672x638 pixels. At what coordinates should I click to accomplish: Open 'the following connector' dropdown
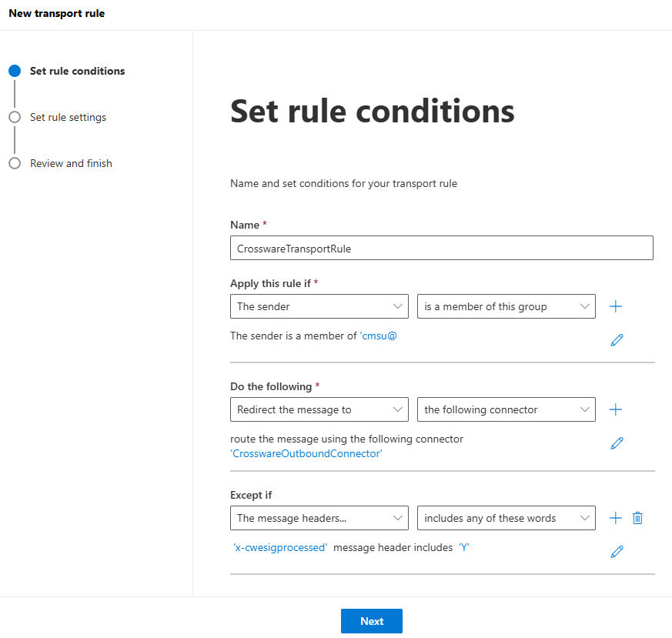click(x=506, y=409)
